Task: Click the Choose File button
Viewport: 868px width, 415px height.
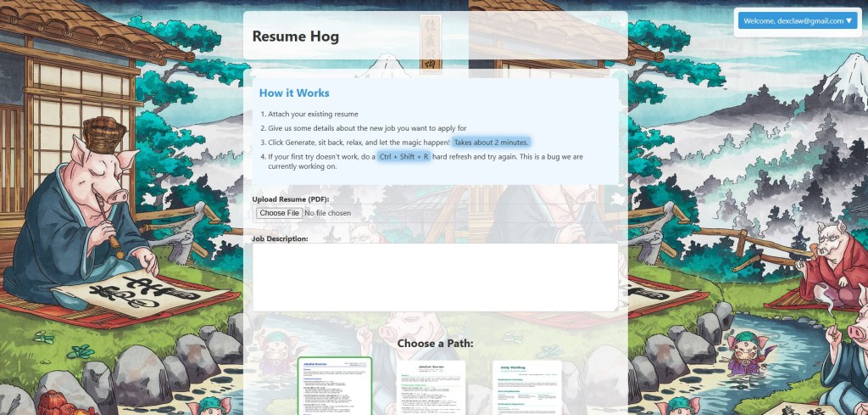Action: point(279,213)
